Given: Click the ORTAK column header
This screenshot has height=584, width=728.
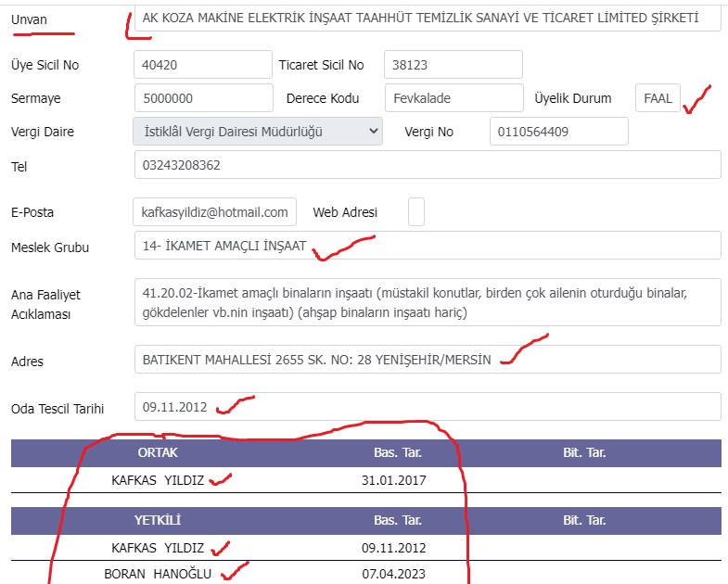Looking at the screenshot, I should [158, 452].
